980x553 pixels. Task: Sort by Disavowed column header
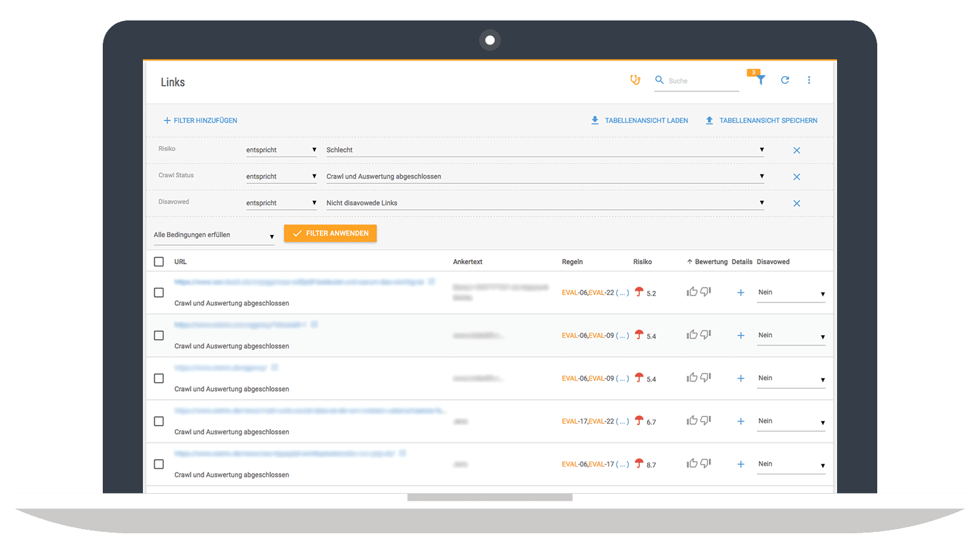tap(773, 262)
